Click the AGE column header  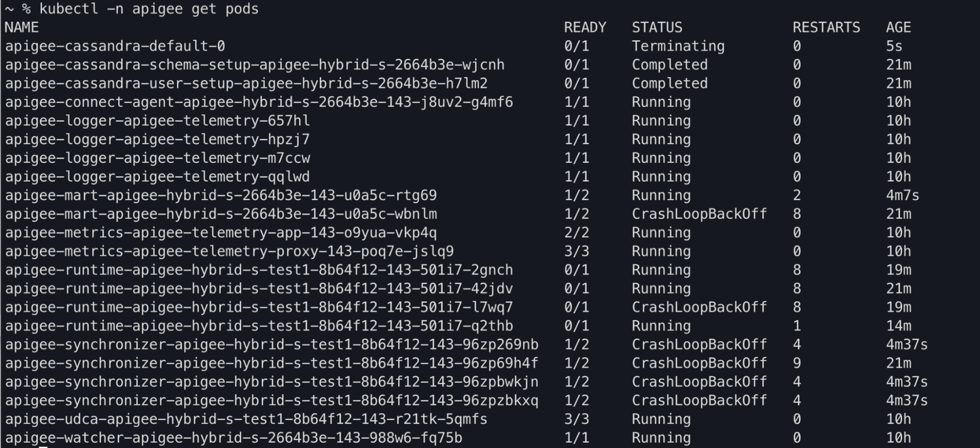click(898, 27)
